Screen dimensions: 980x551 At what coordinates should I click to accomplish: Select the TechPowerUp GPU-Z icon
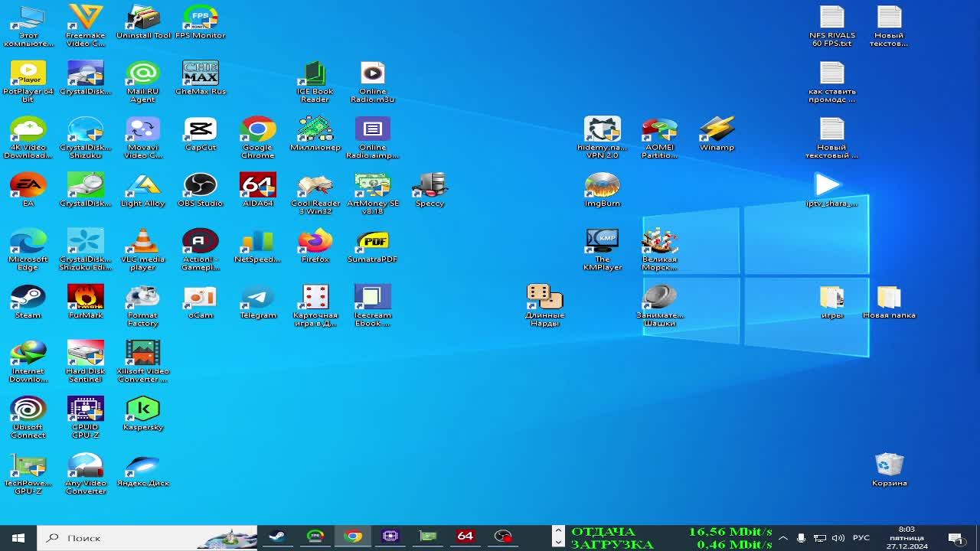pyautogui.click(x=28, y=473)
